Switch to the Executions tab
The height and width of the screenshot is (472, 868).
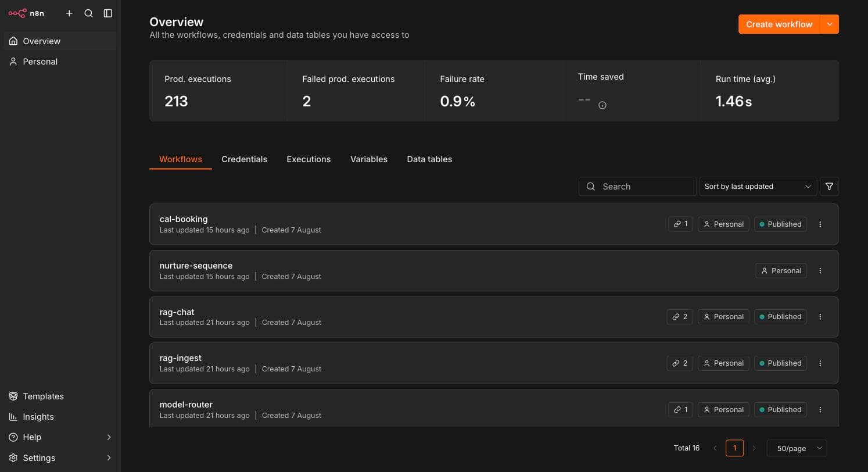[309, 159]
